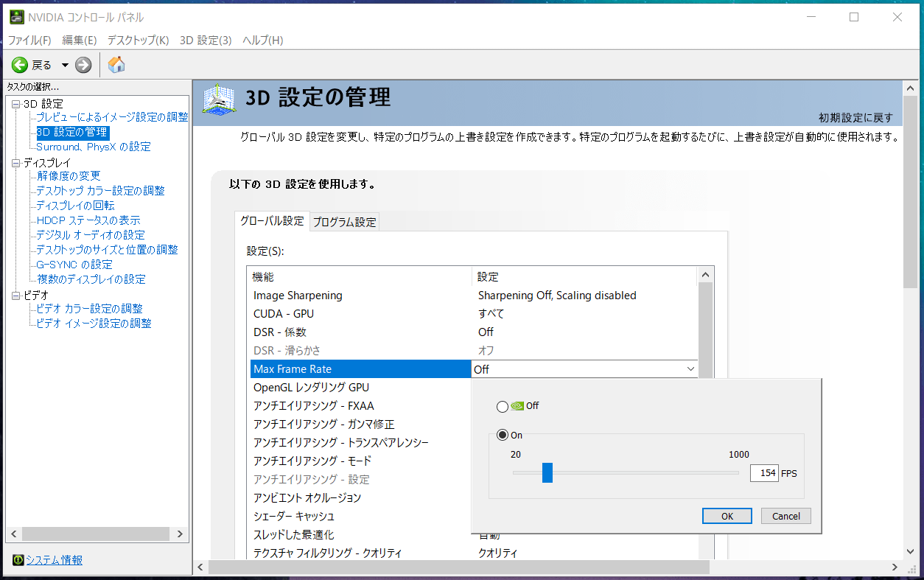Select ビデオ カラー設定の調整 in tree

pos(90,309)
